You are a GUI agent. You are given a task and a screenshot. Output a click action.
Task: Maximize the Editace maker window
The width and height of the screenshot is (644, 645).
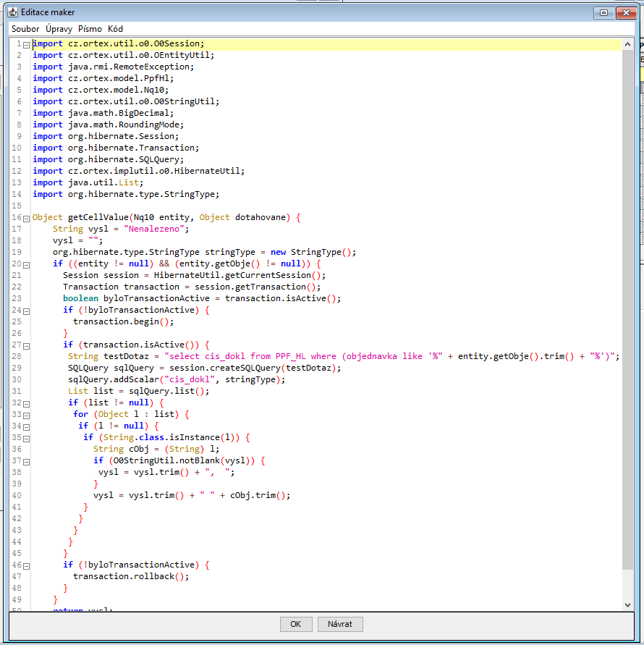click(603, 12)
